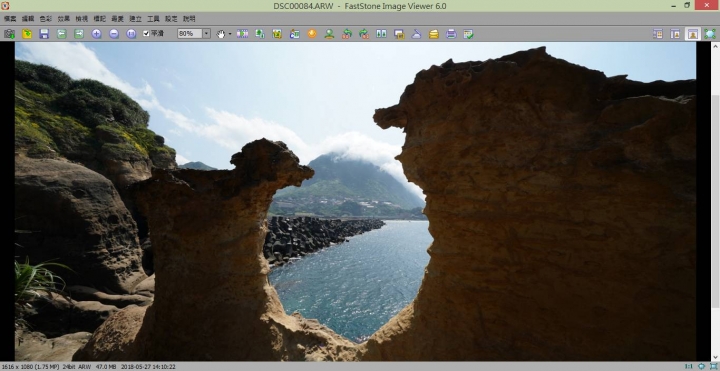Open the 檢視 view menu
Viewport: 720px width, 371px height.
[x=82, y=19]
